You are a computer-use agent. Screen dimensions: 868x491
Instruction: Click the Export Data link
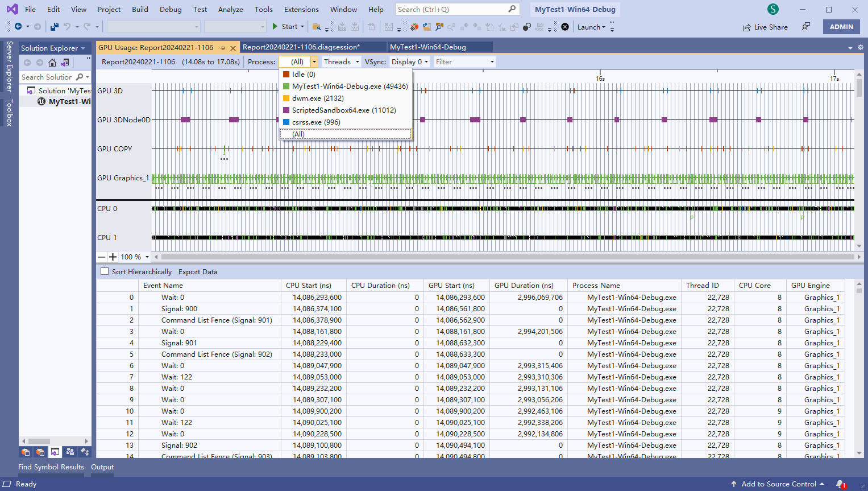pos(198,272)
